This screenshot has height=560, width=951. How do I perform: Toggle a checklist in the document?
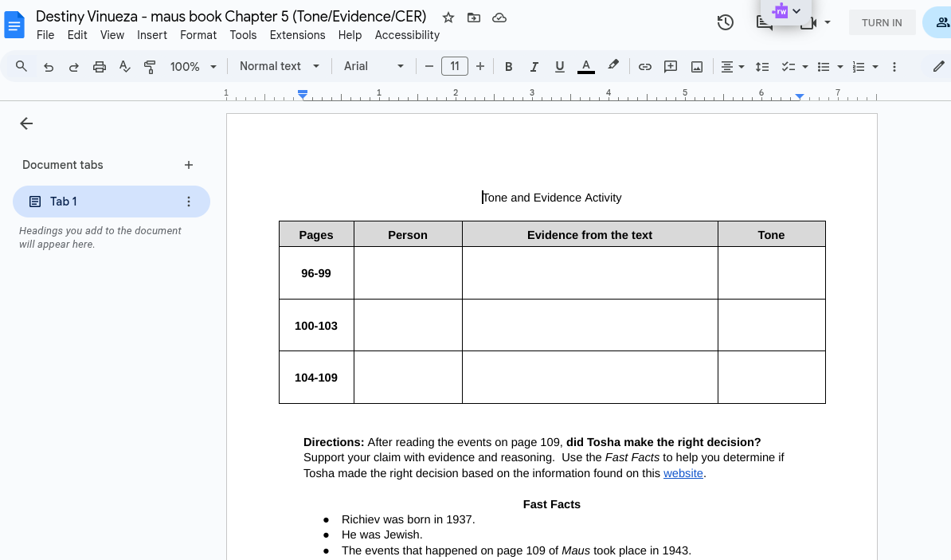[x=789, y=66]
